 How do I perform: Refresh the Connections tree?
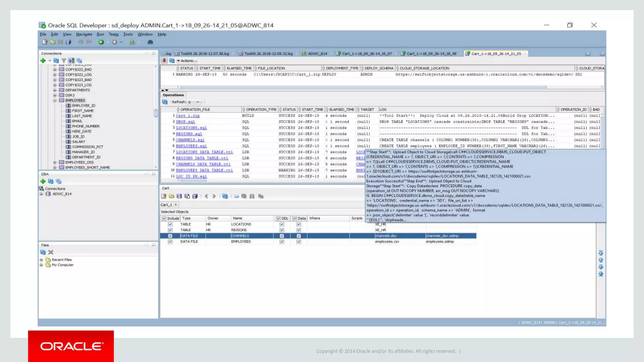(x=56, y=61)
